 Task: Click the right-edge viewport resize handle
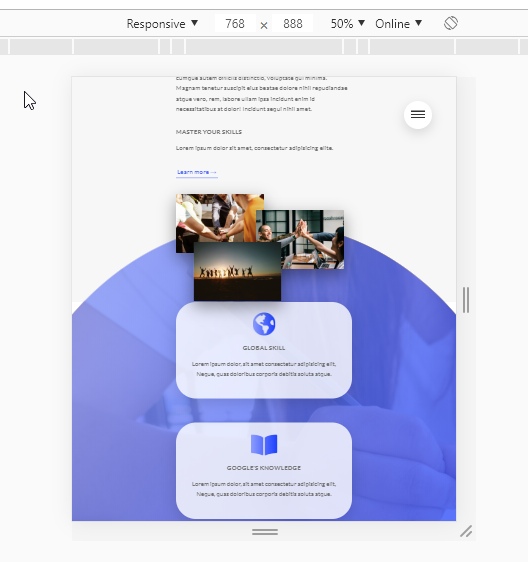click(466, 300)
